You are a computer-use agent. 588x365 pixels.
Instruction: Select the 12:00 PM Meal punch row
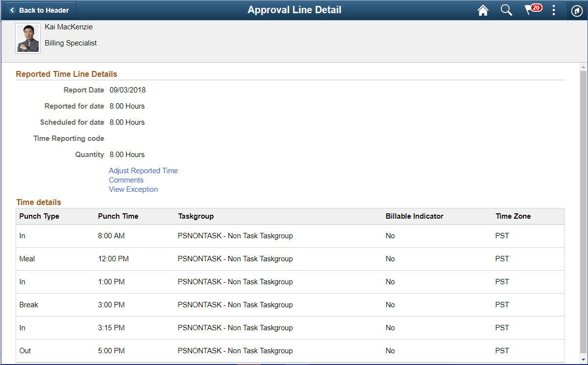coord(196,258)
